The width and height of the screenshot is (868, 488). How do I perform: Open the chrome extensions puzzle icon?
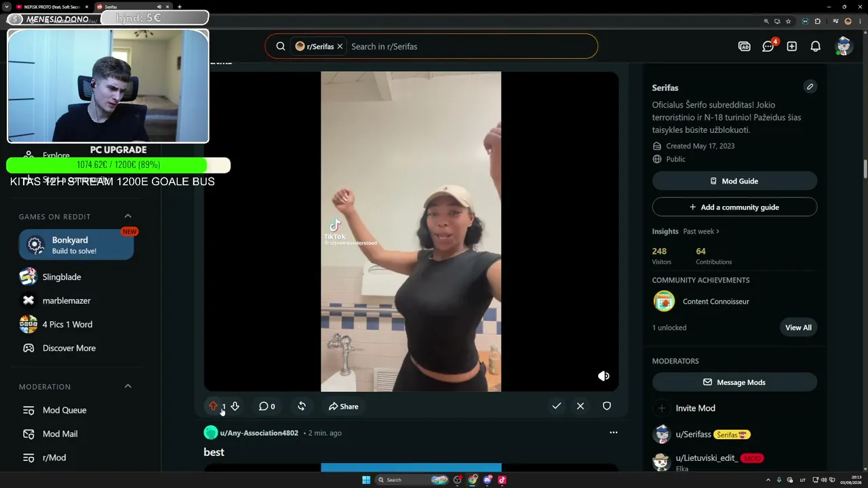pyautogui.click(x=818, y=21)
